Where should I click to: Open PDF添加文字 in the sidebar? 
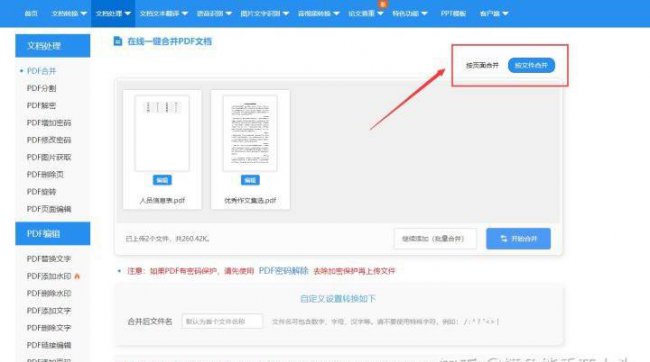49,311
